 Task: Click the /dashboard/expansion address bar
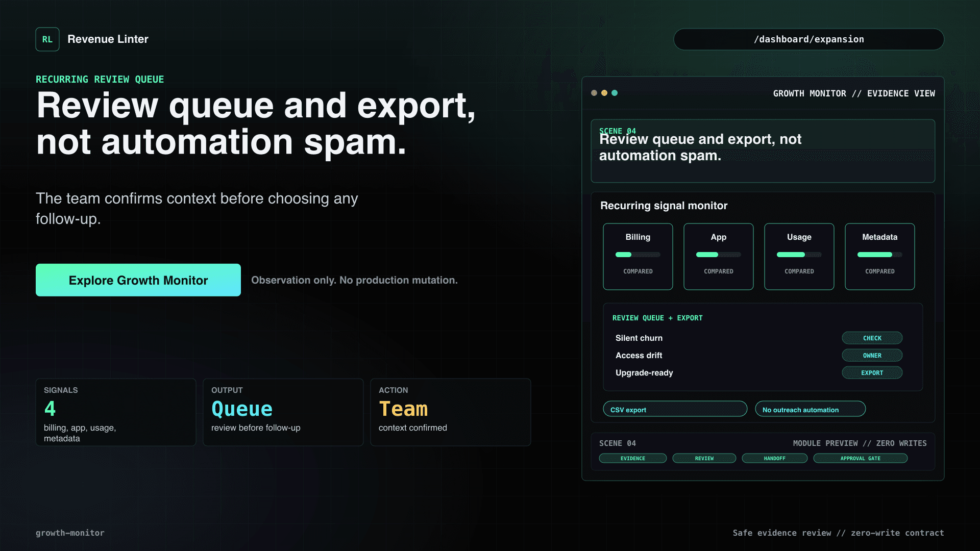pos(809,39)
